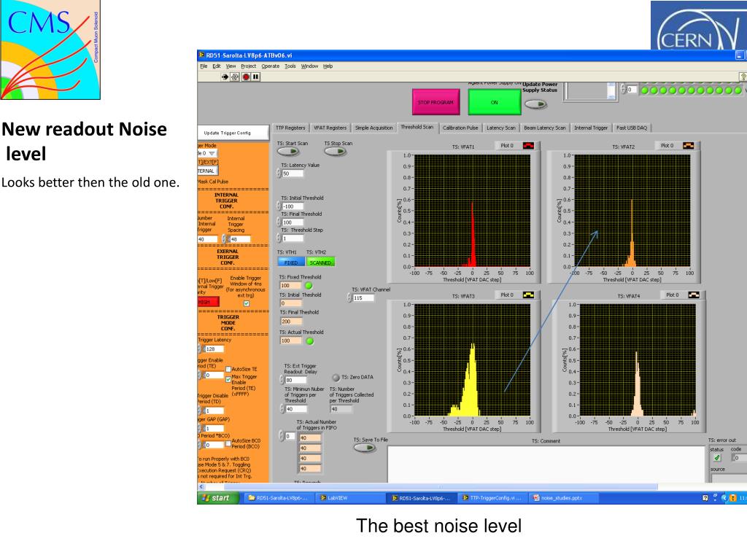
Task: Switch to TTP-TriggerConfig.vi in the taskbar
Action: coord(493,498)
